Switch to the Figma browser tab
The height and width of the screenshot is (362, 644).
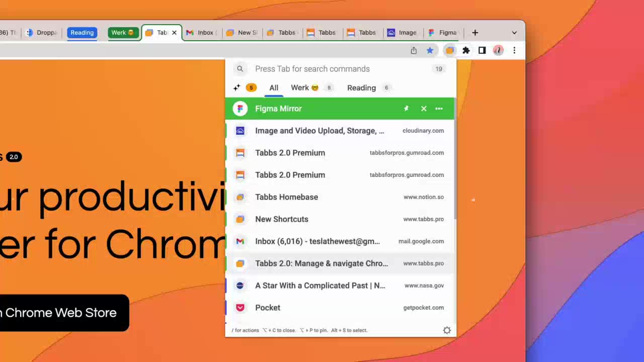click(443, 33)
